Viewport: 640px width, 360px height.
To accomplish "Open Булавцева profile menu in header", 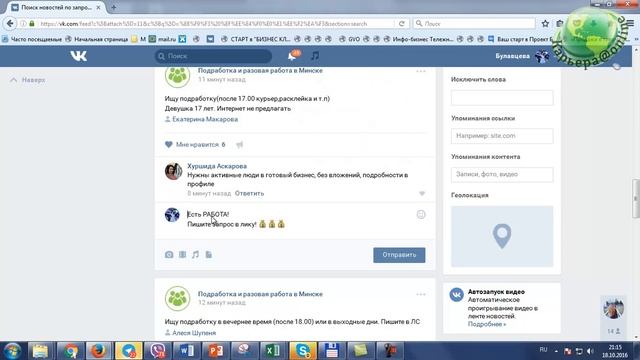I will tap(522, 56).
